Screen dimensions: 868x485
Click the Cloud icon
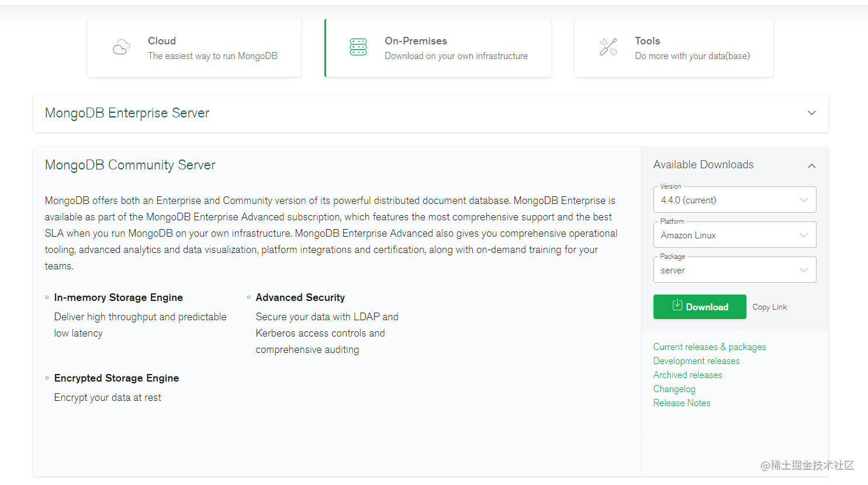point(122,47)
